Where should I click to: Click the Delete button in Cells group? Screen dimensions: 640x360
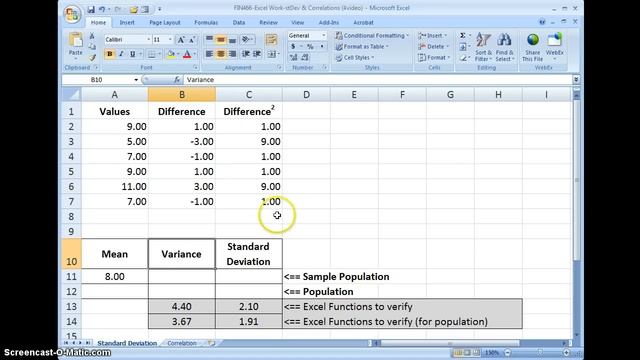pos(433,47)
